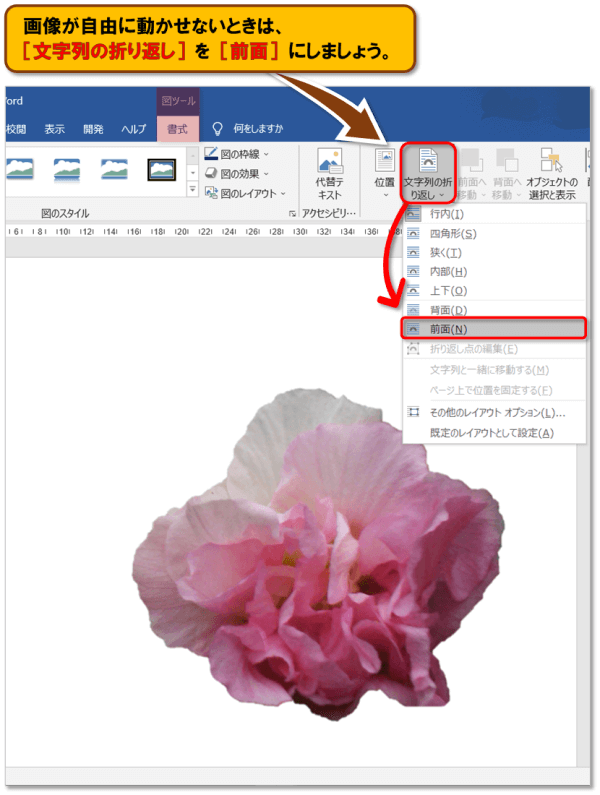Apply the second reflected picture style thumbnail
The image size is (600, 795).
(x=67, y=169)
